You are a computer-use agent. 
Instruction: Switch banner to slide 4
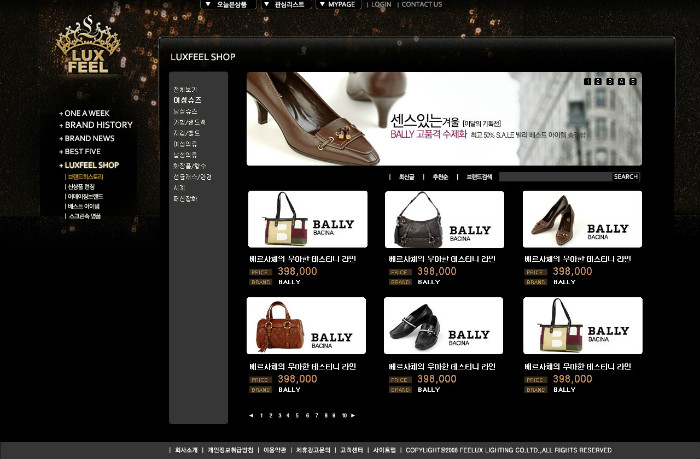(621, 81)
